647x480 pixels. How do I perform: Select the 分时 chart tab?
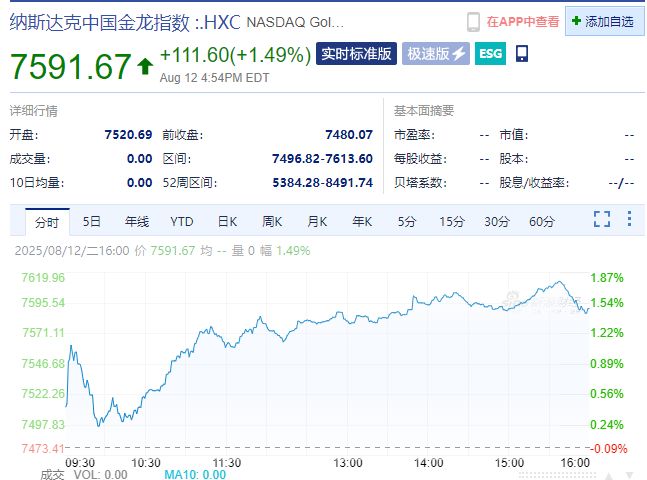coord(47,222)
